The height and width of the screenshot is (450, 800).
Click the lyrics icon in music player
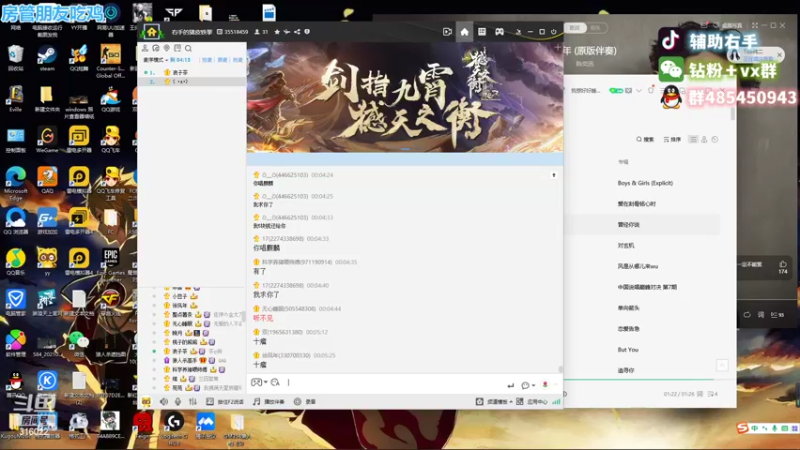pyautogui.click(x=761, y=315)
